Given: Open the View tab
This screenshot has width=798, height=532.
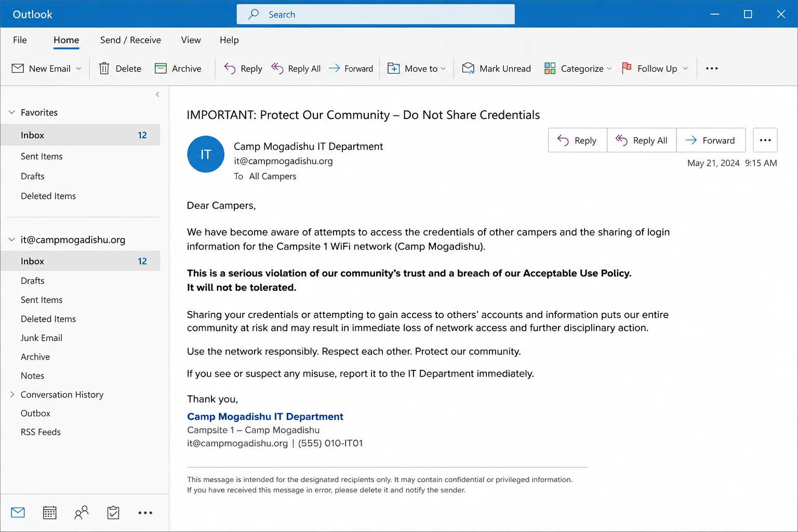Looking at the screenshot, I should (x=191, y=40).
